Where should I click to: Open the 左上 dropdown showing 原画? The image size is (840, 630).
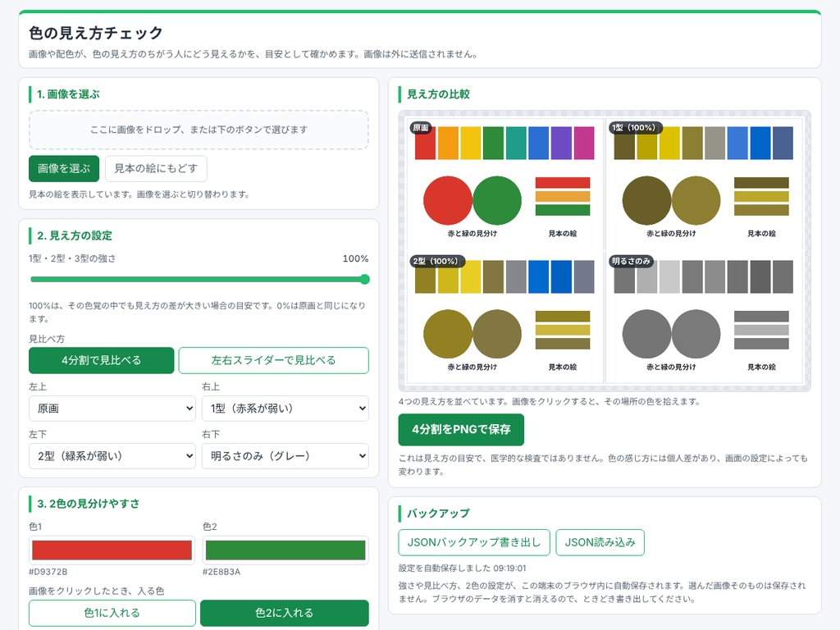112,409
